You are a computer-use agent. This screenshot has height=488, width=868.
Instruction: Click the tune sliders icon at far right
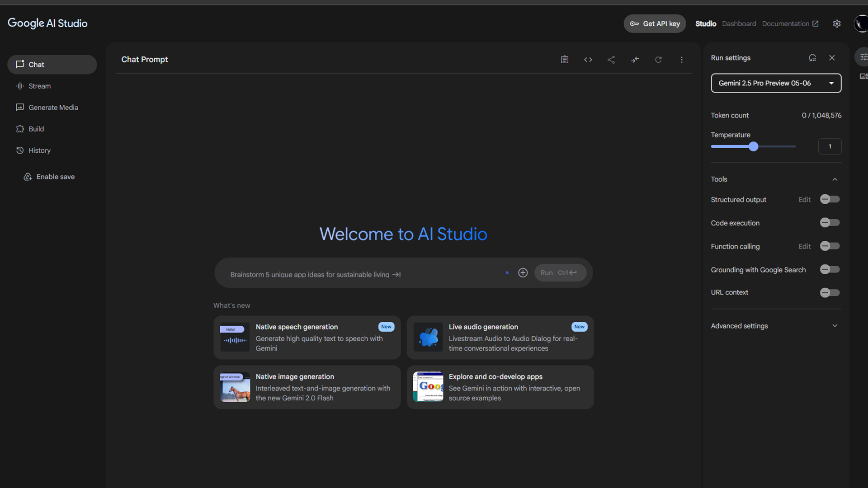coord(863,57)
